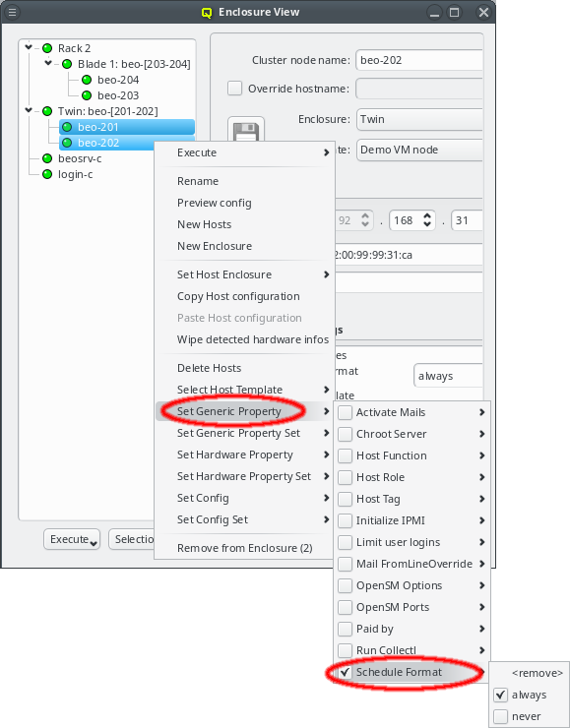This screenshot has height=728, width=570.
Task: Select the never option checkbox
Action: click(x=500, y=716)
